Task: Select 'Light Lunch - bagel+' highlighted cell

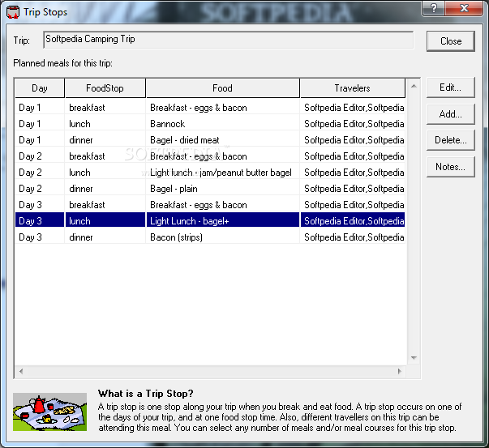Action: pyautogui.click(x=223, y=221)
